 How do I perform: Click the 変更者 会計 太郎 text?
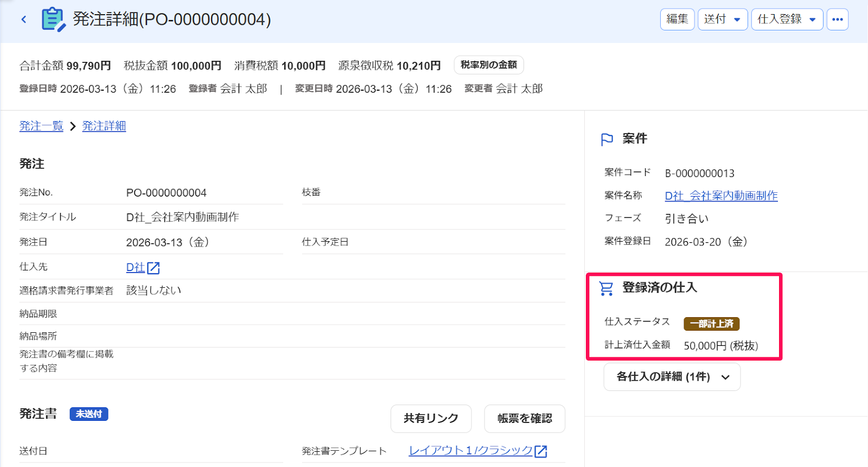[x=503, y=89]
